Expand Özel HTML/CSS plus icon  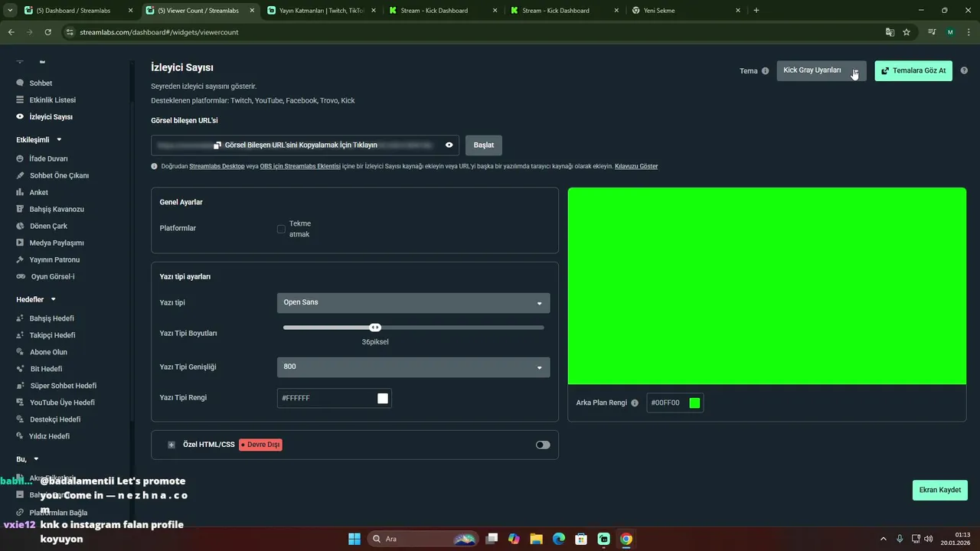(171, 445)
